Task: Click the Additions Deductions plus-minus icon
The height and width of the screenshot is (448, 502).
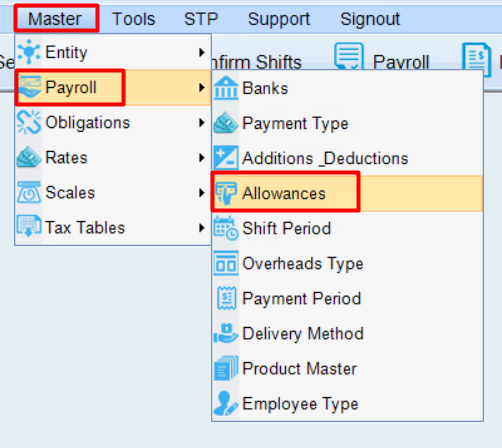Action: pos(226,158)
